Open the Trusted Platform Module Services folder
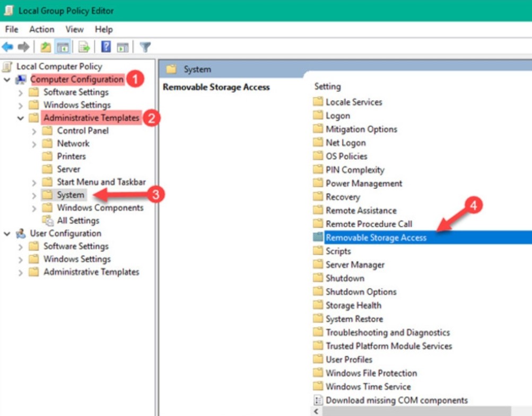 pyautogui.click(x=391, y=345)
